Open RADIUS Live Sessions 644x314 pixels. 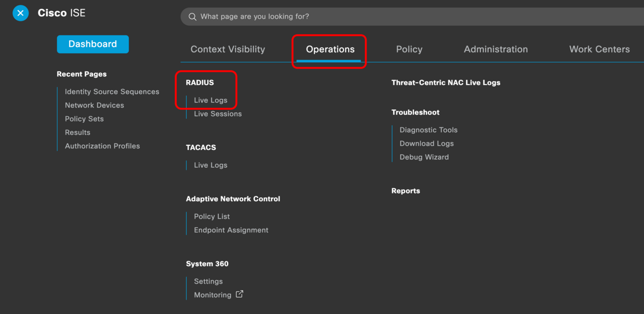(218, 114)
